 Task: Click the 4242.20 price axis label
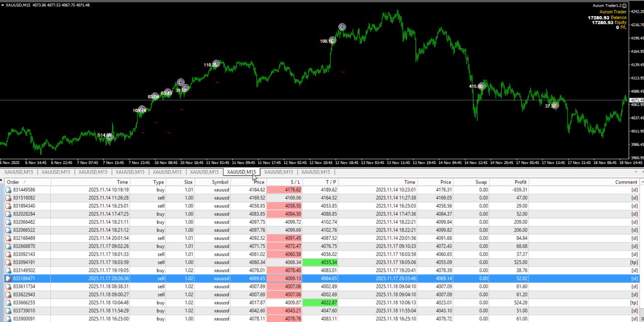[637, 11]
